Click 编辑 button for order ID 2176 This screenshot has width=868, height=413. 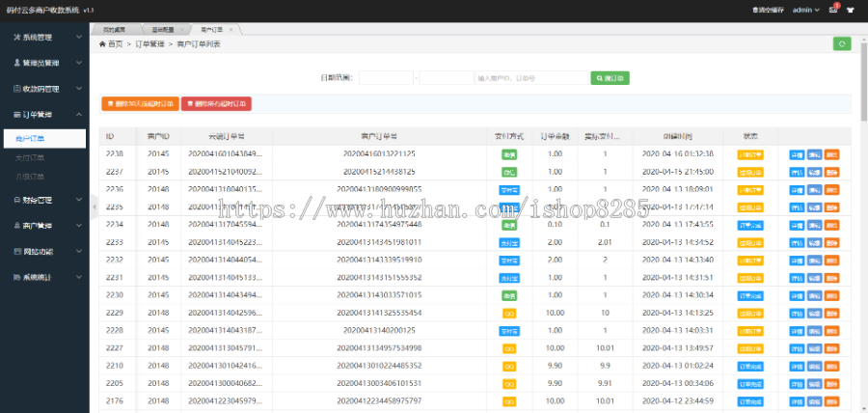coord(814,402)
